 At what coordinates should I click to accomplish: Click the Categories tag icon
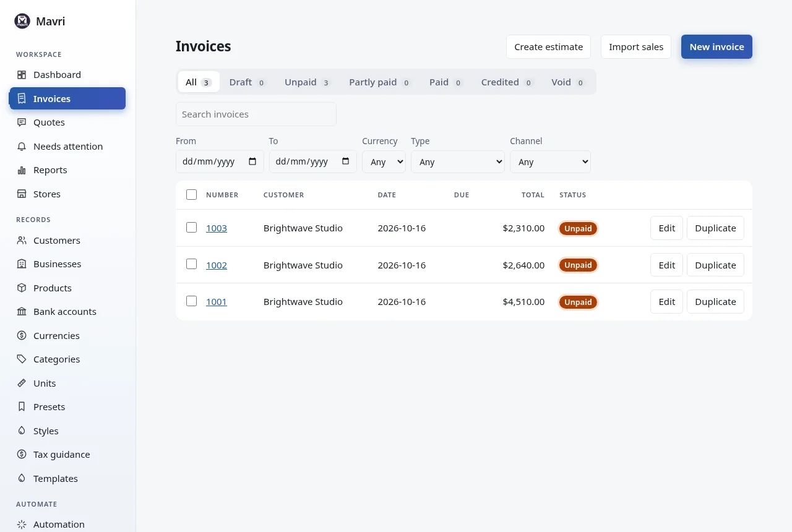click(x=22, y=359)
